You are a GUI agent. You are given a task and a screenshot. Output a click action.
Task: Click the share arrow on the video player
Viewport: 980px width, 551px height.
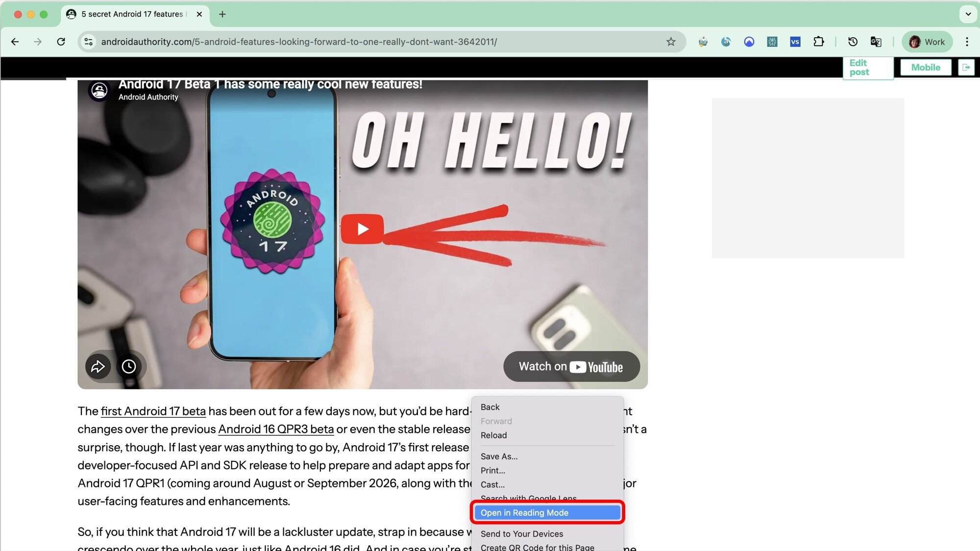[x=98, y=366]
